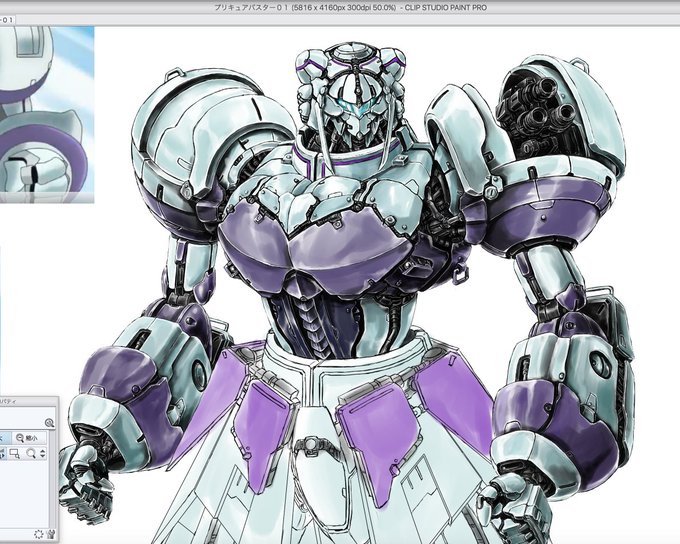Click the reset-to-default settings icon
Screen dimensions: 680x544
pyautogui.click(x=38, y=534)
